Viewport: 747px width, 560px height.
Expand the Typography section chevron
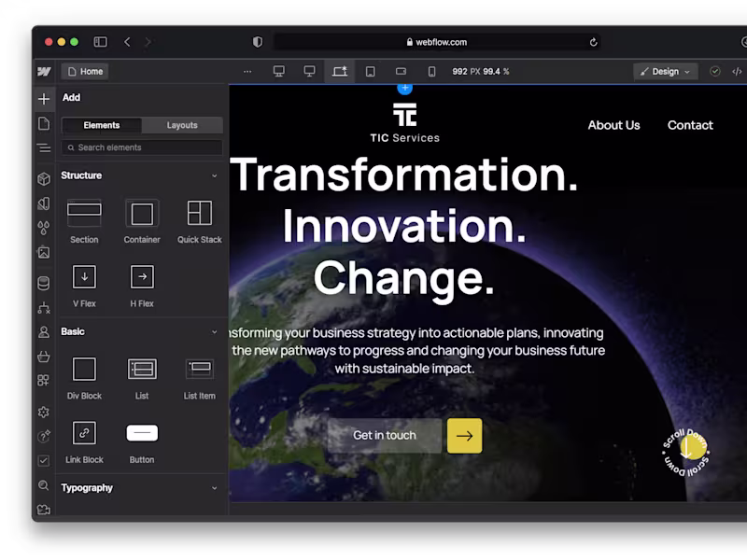click(x=215, y=488)
